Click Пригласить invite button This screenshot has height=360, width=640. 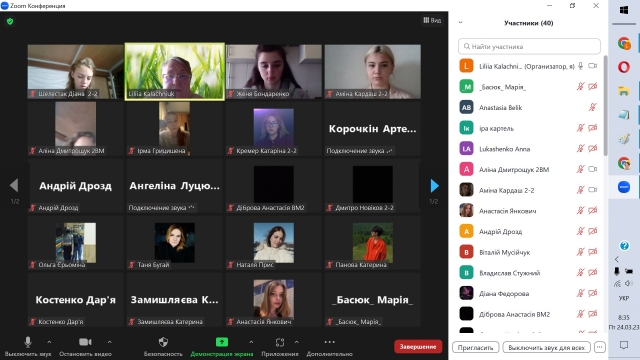click(x=476, y=347)
